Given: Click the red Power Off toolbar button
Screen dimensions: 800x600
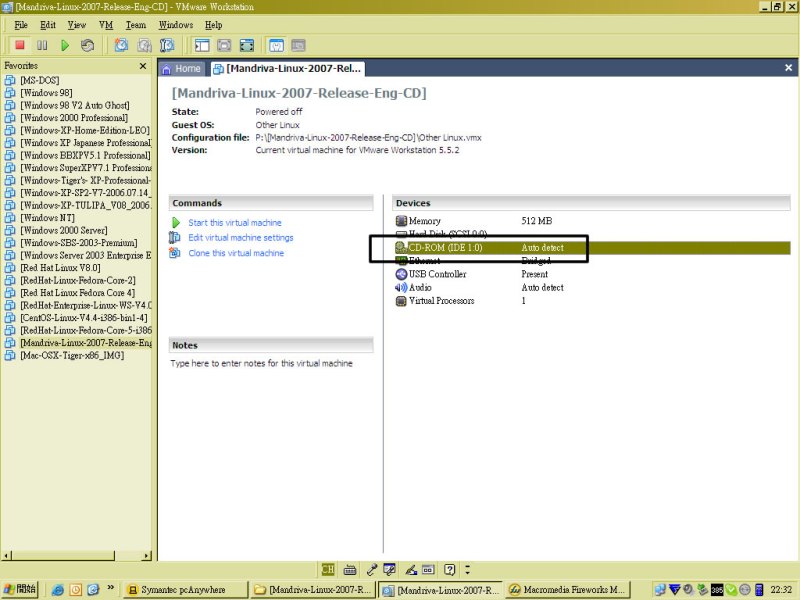Looking at the screenshot, I should 19,45.
